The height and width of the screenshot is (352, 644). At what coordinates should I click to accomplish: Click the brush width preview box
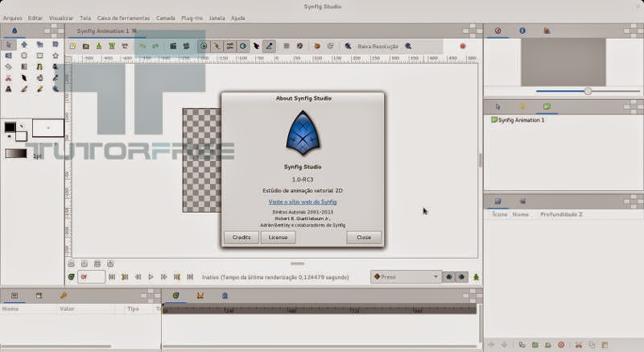click(48, 128)
